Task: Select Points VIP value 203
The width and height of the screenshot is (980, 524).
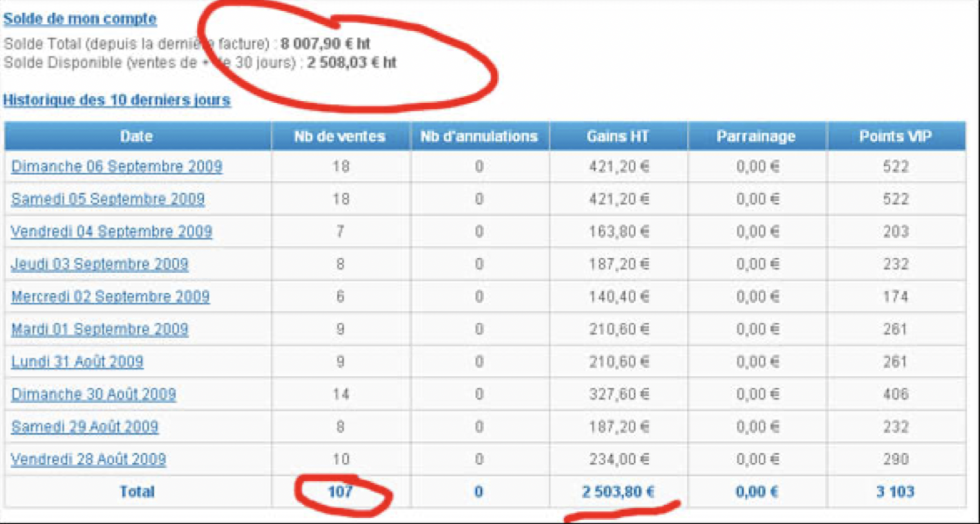Action: pyautogui.click(x=896, y=232)
